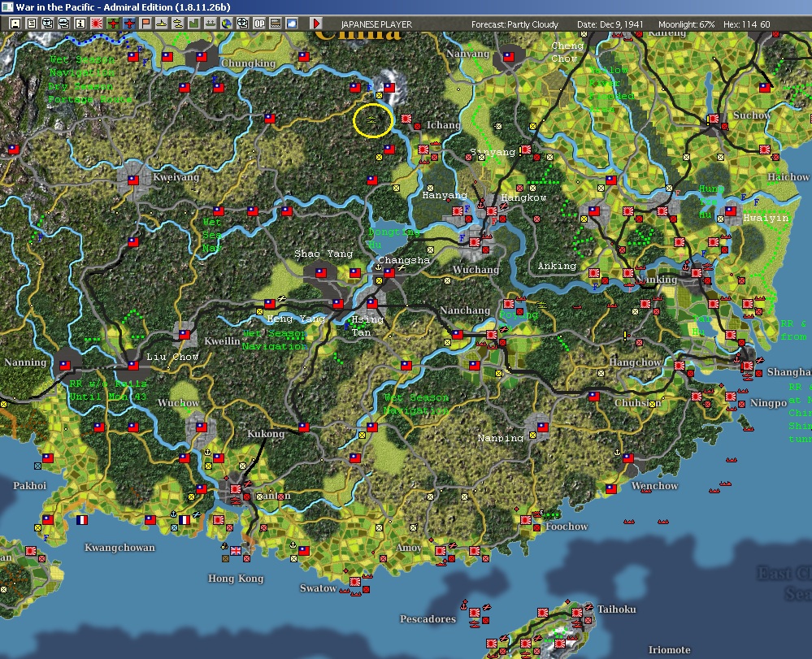Click the OP toolbar icon

tap(259, 24)
